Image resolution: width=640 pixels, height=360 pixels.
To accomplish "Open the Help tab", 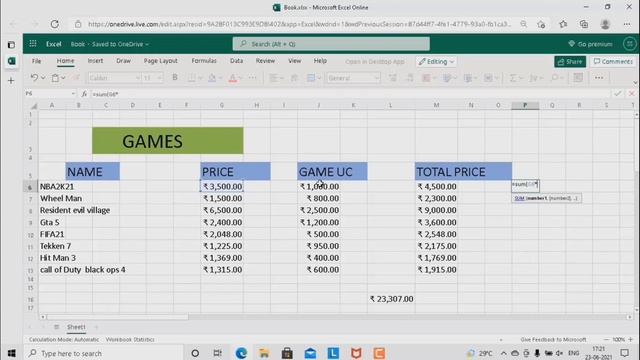I will pyautogui.click(x=320, y=61).
